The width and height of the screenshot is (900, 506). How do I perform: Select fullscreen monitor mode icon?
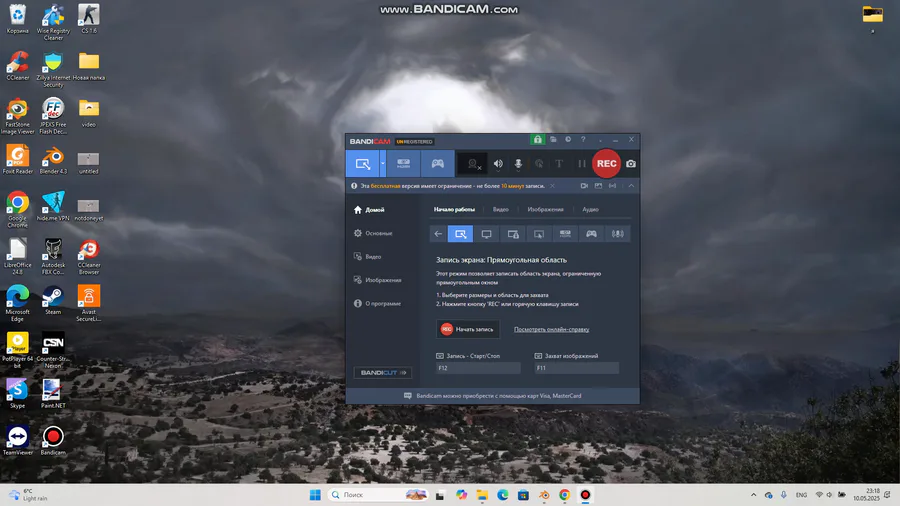[486, 234]
